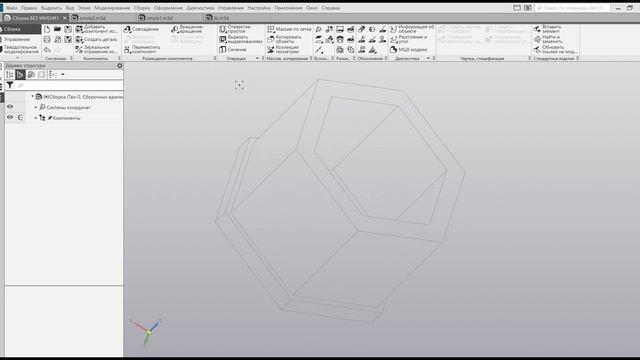Open the 'Правка' menu

tap(29, 8)
